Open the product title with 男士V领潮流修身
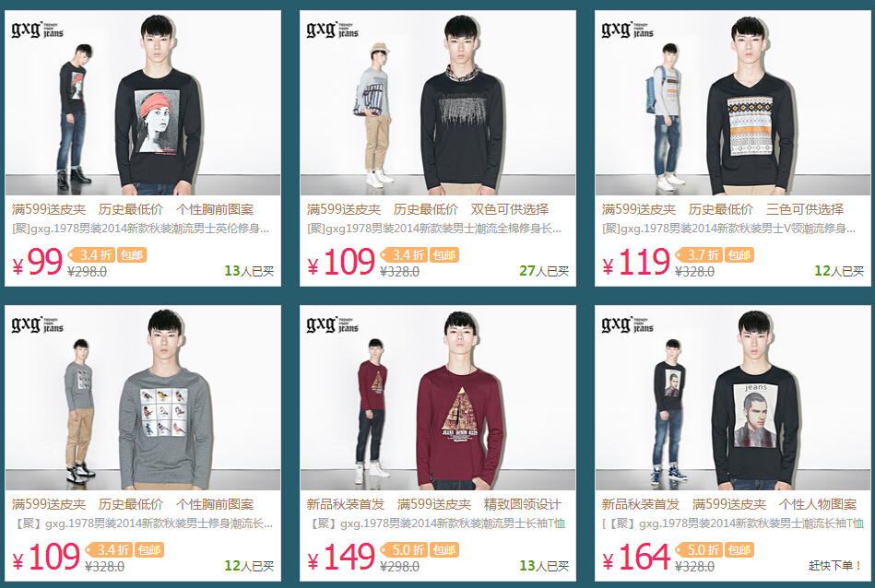Screen dimensions: 875x588 click(728, 229)
